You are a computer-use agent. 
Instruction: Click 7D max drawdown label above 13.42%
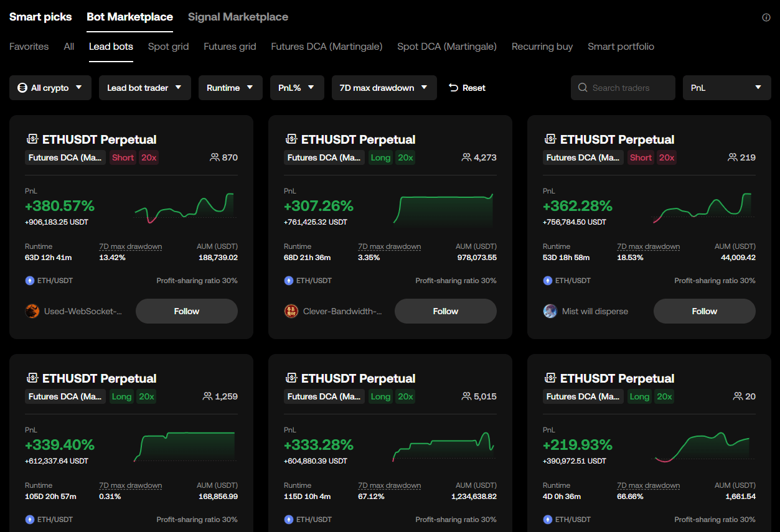point(131,246)
